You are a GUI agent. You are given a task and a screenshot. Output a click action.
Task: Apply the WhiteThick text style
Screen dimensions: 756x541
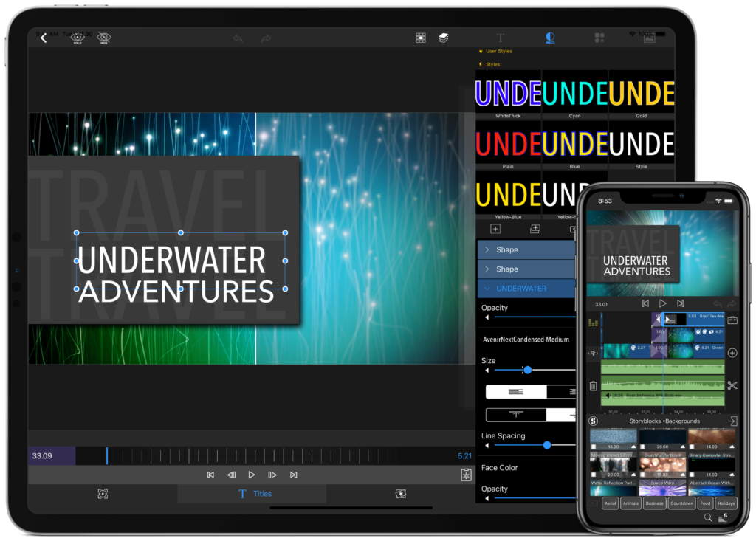point(508,95)
